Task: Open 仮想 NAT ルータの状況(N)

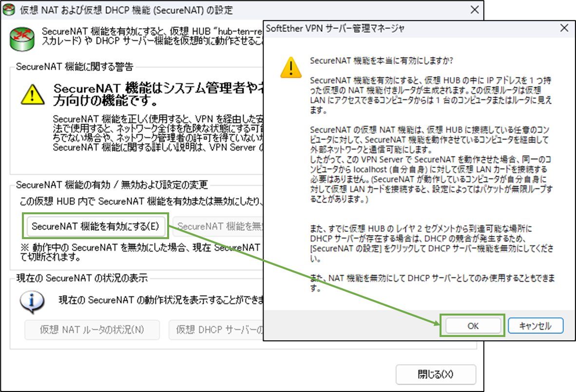Action: pos(92,330)
